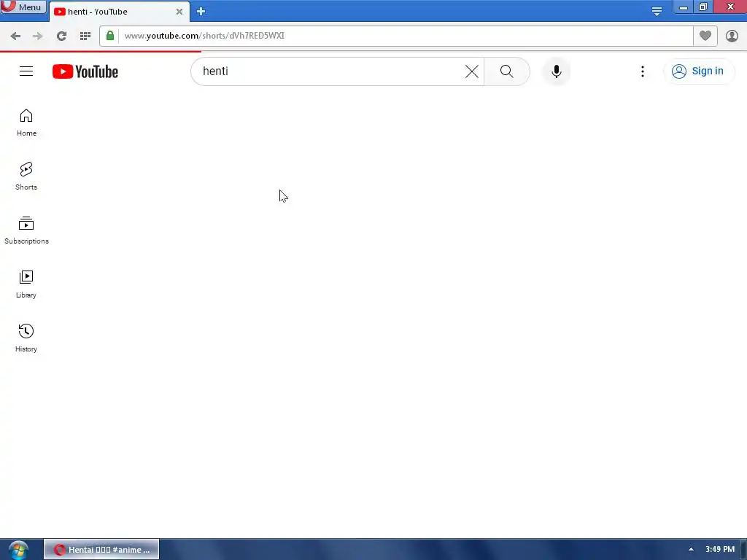The height and width of the screenshot is (560, 747).
Task: Open Shorts from the sidebar
Action: point(26,176)
